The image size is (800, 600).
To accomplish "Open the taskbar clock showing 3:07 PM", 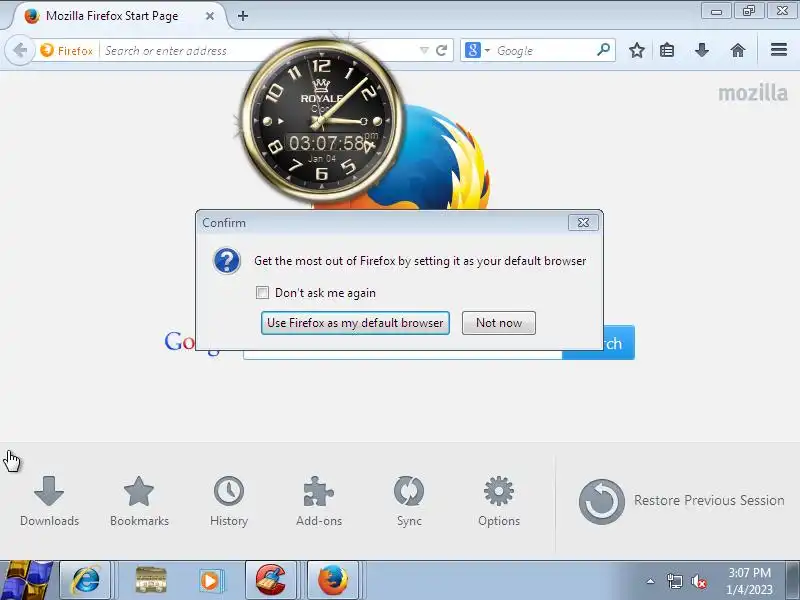I will coord(749,581).
